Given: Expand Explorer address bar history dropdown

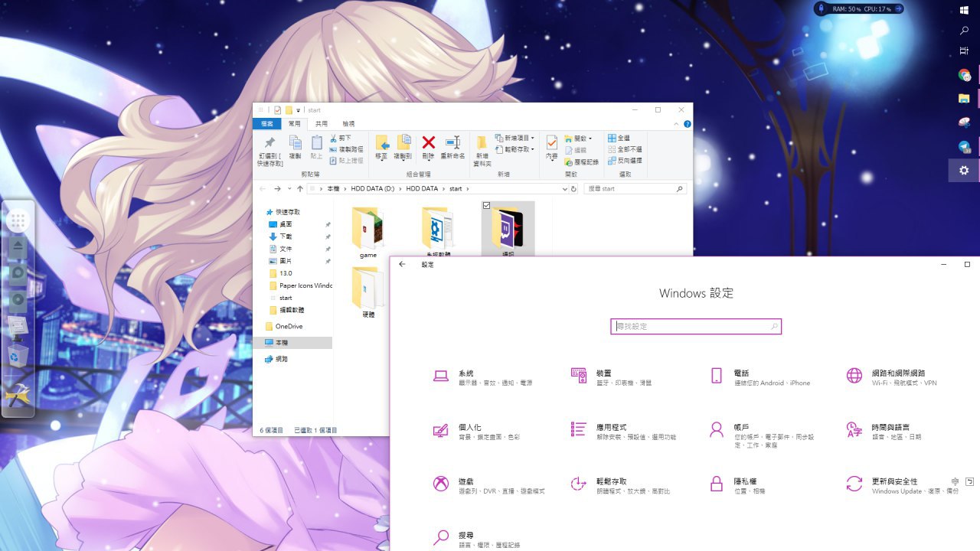Looking at the screenshot, I should (564, 188).
